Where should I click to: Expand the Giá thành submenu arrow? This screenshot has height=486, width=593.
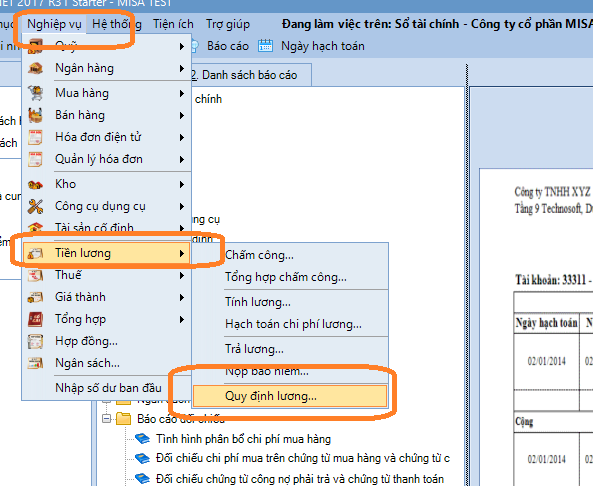pyautogui.click(x=182, y=298)
